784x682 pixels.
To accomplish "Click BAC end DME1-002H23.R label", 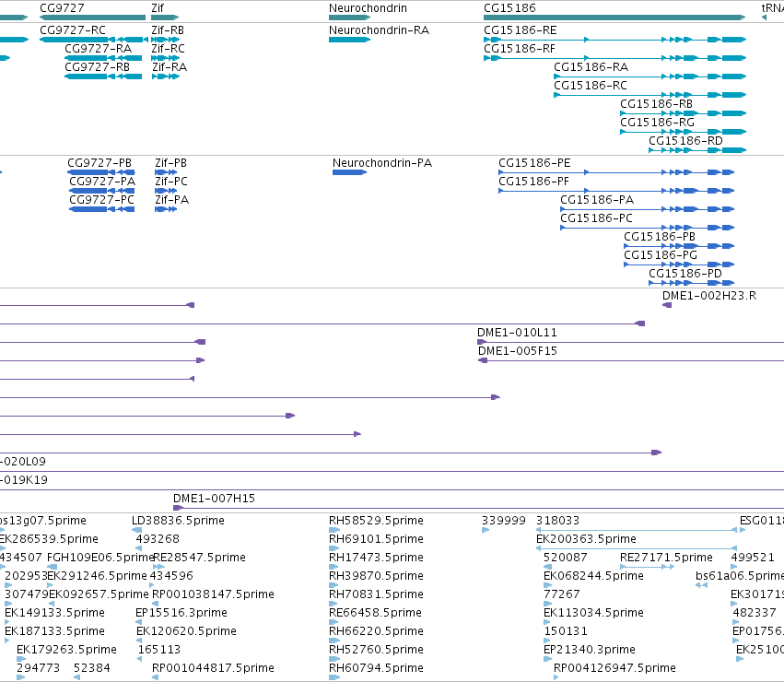I will (x=709, y=296).
